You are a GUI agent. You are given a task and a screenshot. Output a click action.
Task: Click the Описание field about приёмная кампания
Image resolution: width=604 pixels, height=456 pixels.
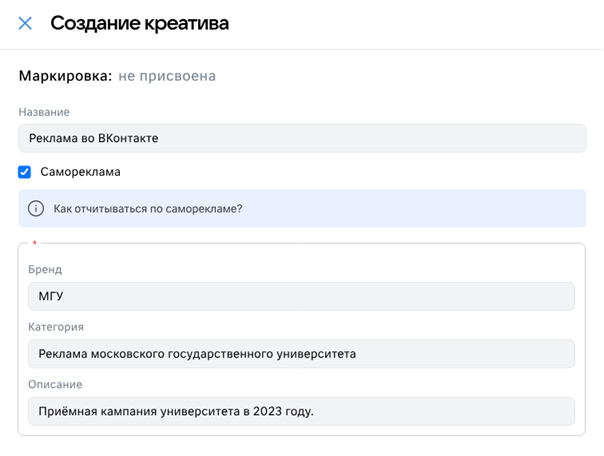click(302, 411)
